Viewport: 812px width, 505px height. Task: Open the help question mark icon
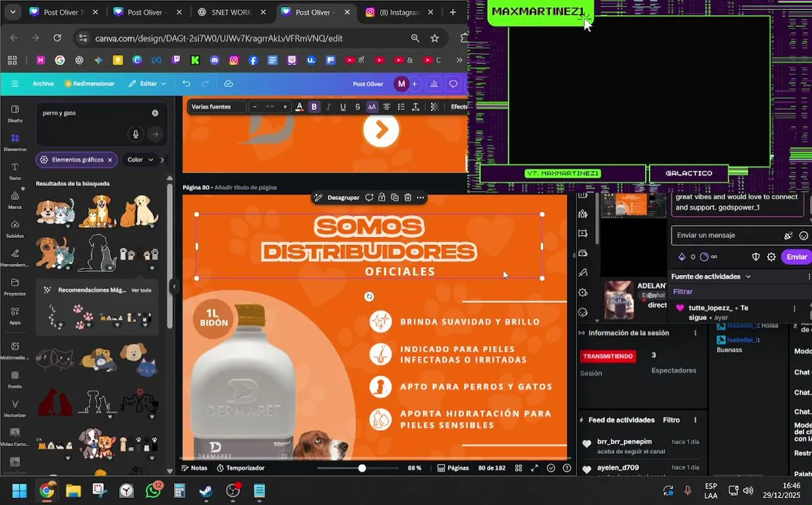tap(567, 468)
